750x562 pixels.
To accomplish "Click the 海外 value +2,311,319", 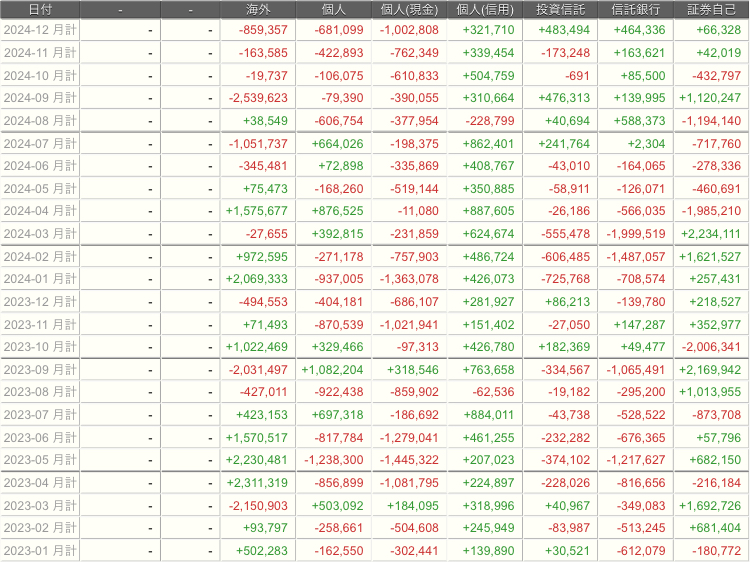I will (257, 483).
